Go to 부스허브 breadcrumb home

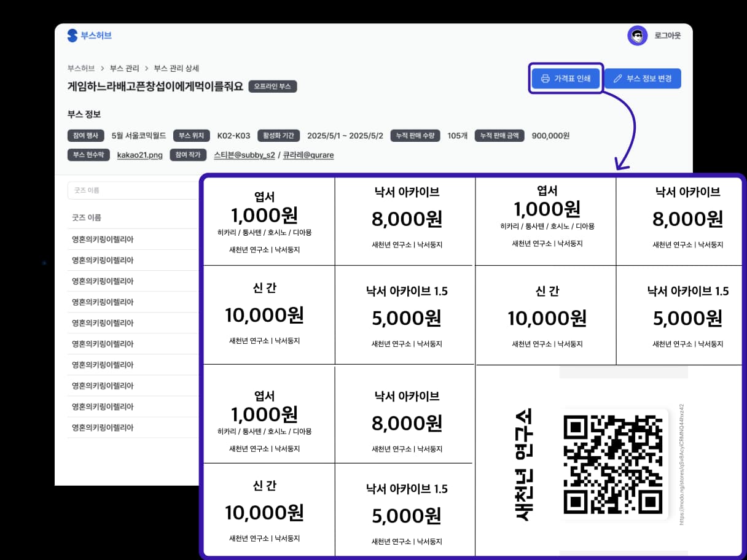pos(80,68)
